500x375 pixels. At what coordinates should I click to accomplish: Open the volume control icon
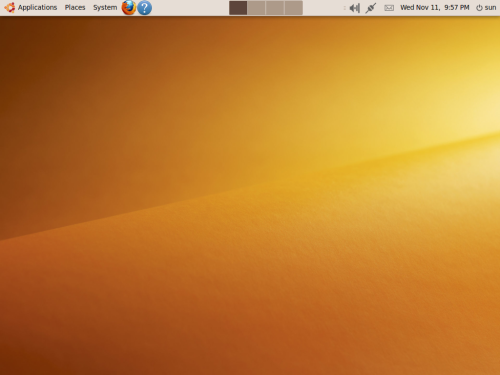click(354, 8)
